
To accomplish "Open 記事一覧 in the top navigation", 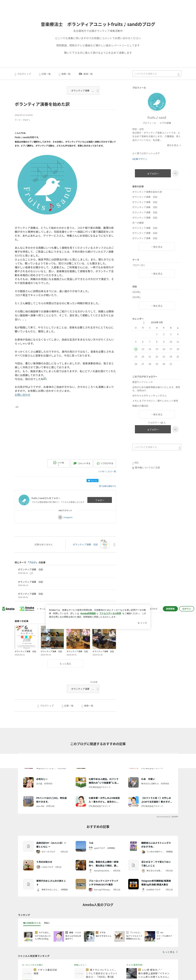I will pos(45,74).
